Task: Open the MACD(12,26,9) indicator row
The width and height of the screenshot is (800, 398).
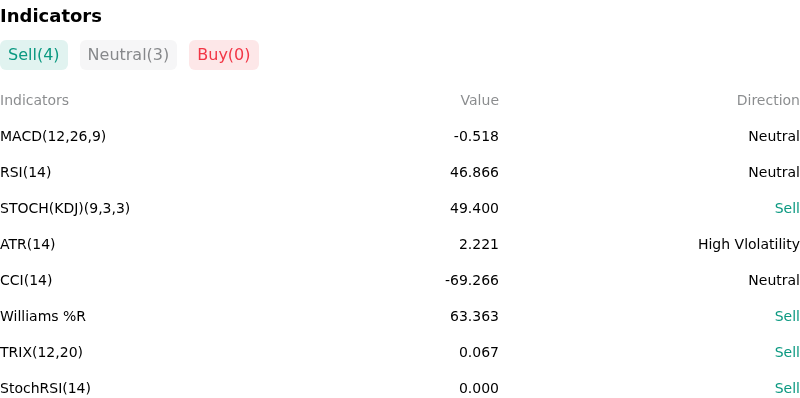Action: pos(400,136)
